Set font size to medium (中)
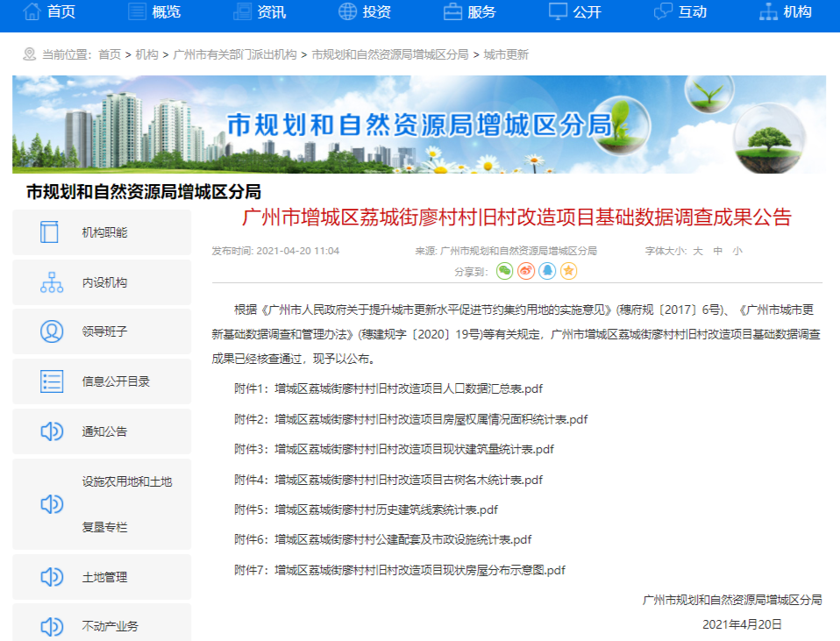 (x=718, y=251)
